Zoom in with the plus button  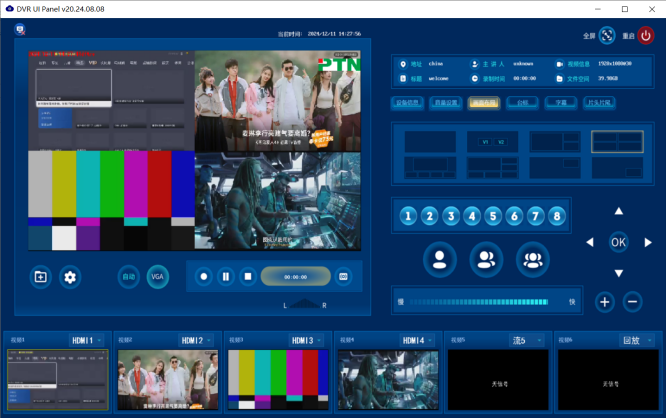point(605,302)
